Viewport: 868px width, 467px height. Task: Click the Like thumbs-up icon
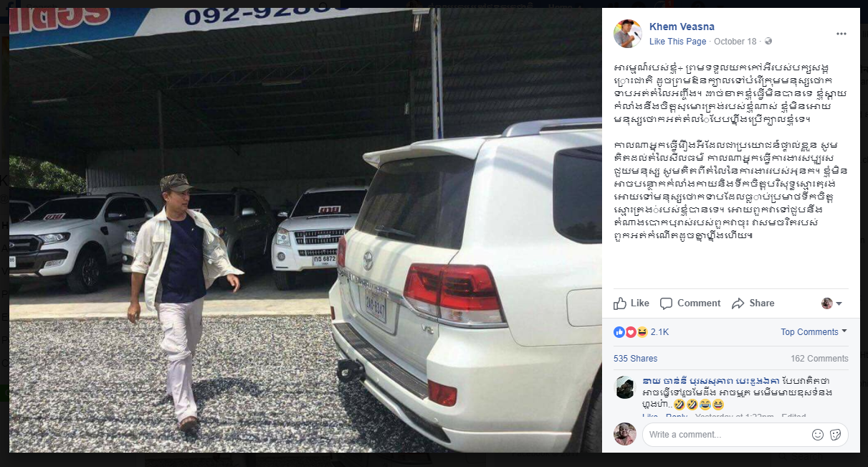621,303
